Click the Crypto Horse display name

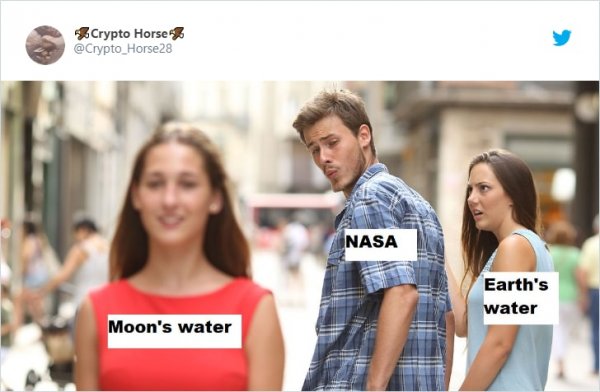pyautogui.click(x=129, y=34)
